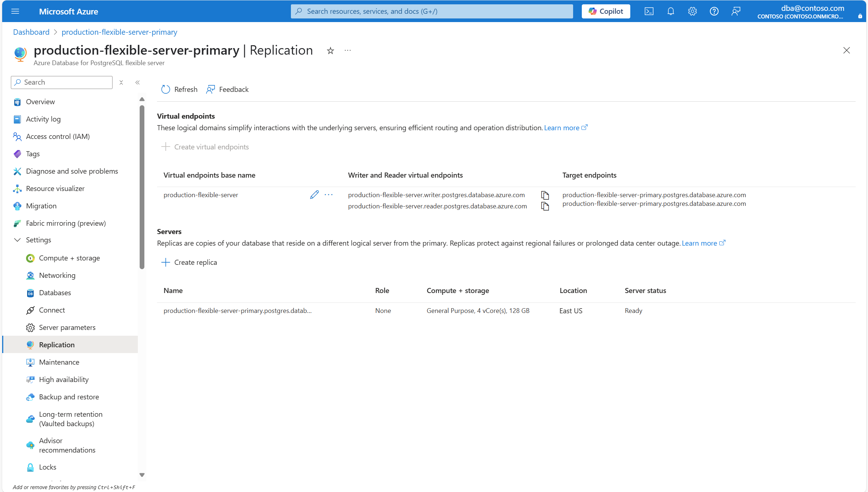
Task: Click the Feedback toolbar button
Action: [227, 89]
